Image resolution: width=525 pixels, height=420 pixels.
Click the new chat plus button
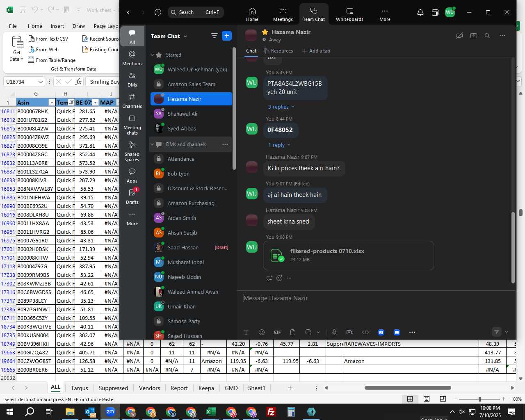227,36
